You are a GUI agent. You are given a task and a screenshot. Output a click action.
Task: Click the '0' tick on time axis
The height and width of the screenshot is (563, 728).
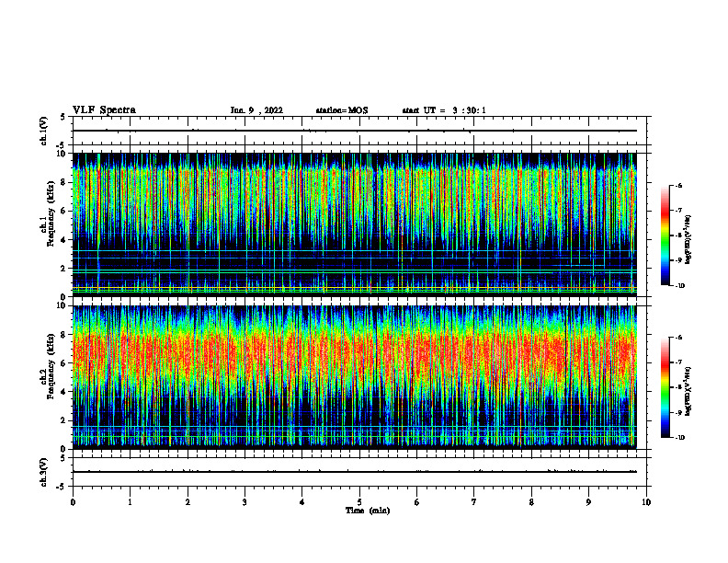(73, 502)
